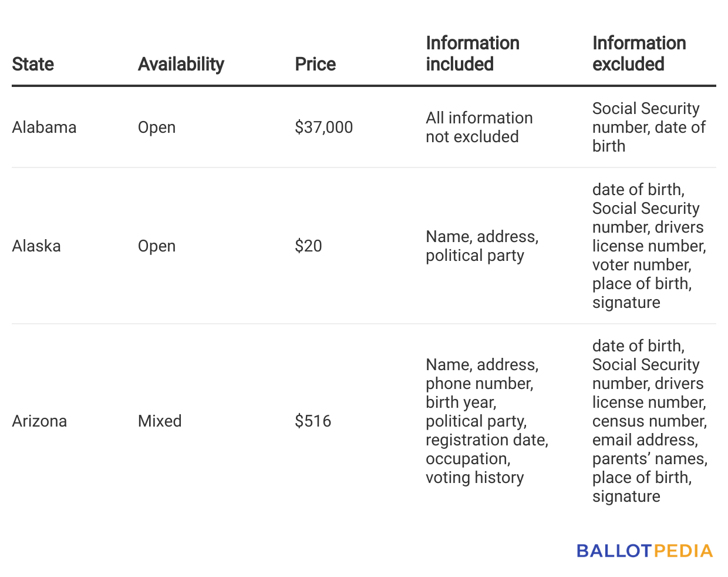Viewport: 728px width, 577px height.
Task: Click the State column header
Action: click(33, 64)
